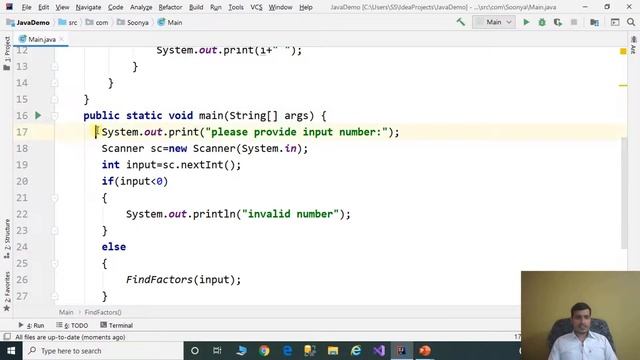Open the Terminal tool window tab
Viewport: 640px width, 360px height.
[117, 325]
